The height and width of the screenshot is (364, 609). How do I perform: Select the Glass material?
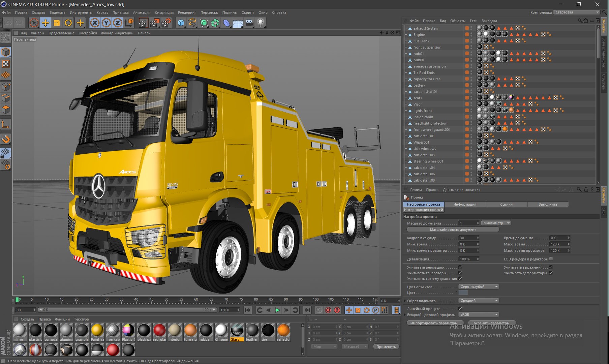(237, 332)
